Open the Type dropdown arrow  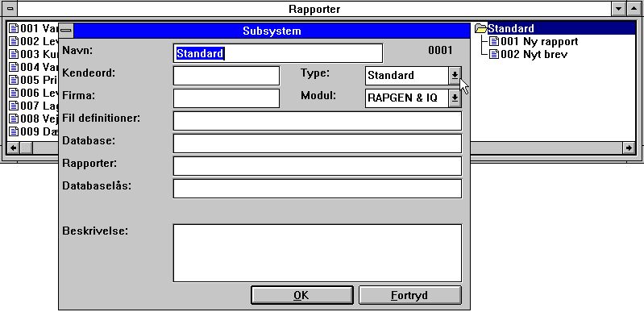[455, 76]
